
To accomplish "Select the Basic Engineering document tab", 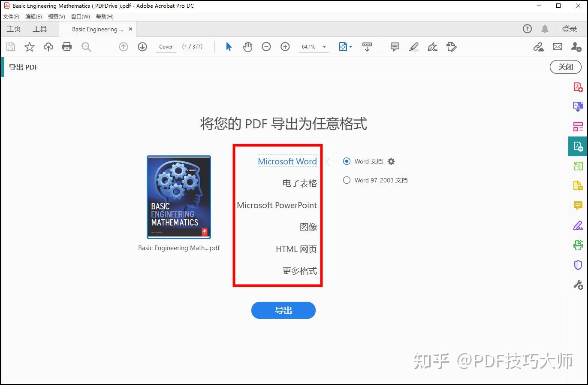I will point(97,29).
